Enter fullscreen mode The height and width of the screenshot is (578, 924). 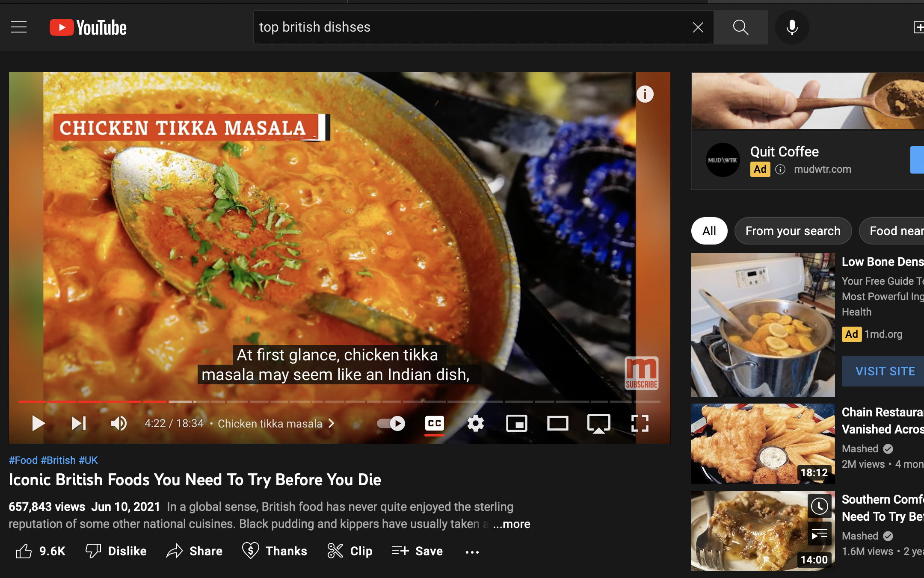point(640,423)
